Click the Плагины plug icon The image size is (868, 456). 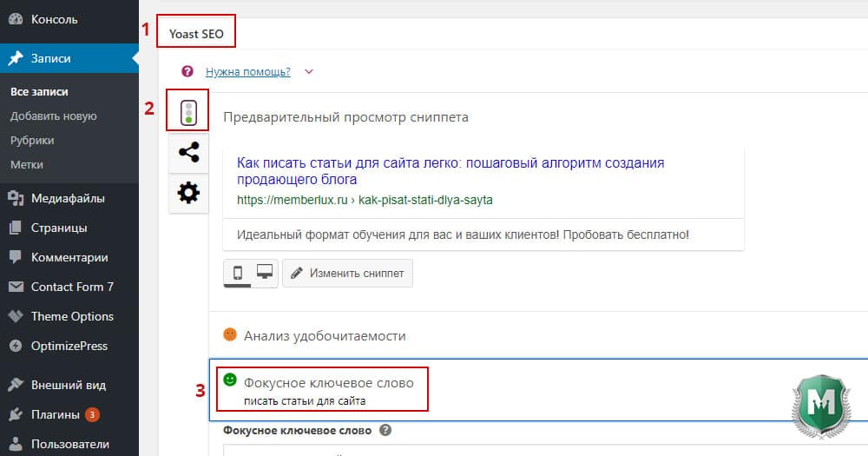coord(16,414)
